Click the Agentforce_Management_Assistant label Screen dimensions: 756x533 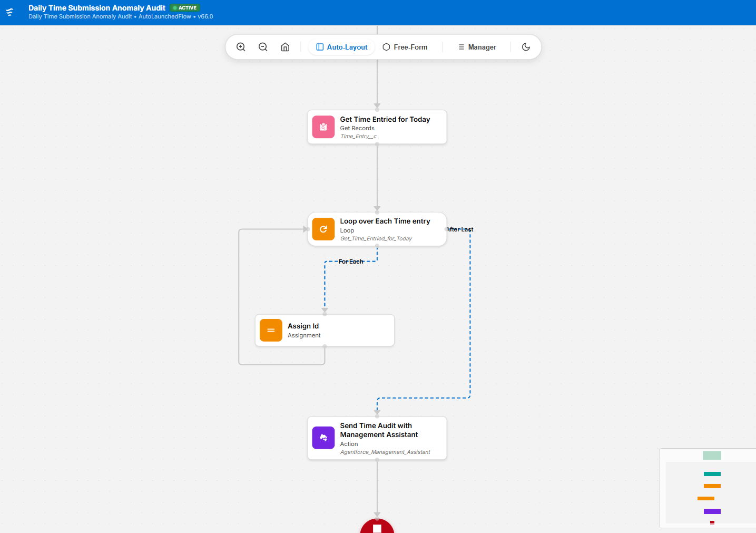coord(385,452)
